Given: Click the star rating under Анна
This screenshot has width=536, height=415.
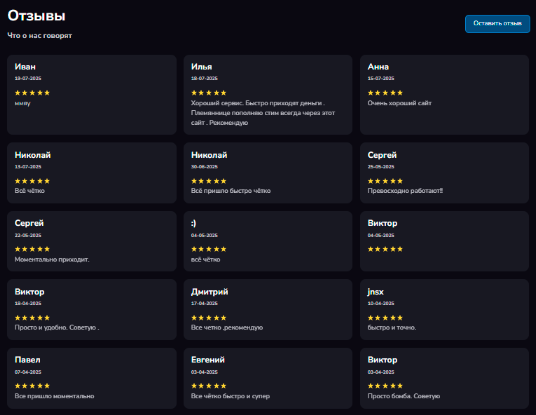Looking at the screenshot, I should 385,93.
